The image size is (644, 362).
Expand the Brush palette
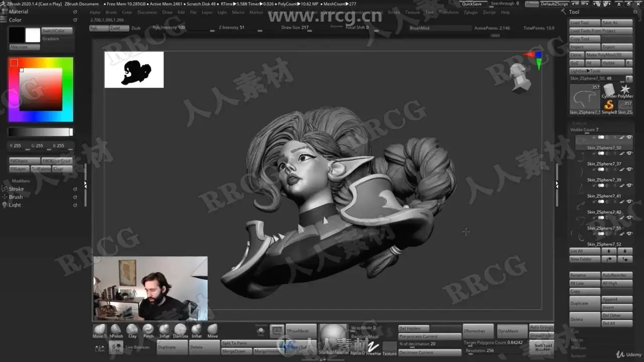tap(16, 197)
